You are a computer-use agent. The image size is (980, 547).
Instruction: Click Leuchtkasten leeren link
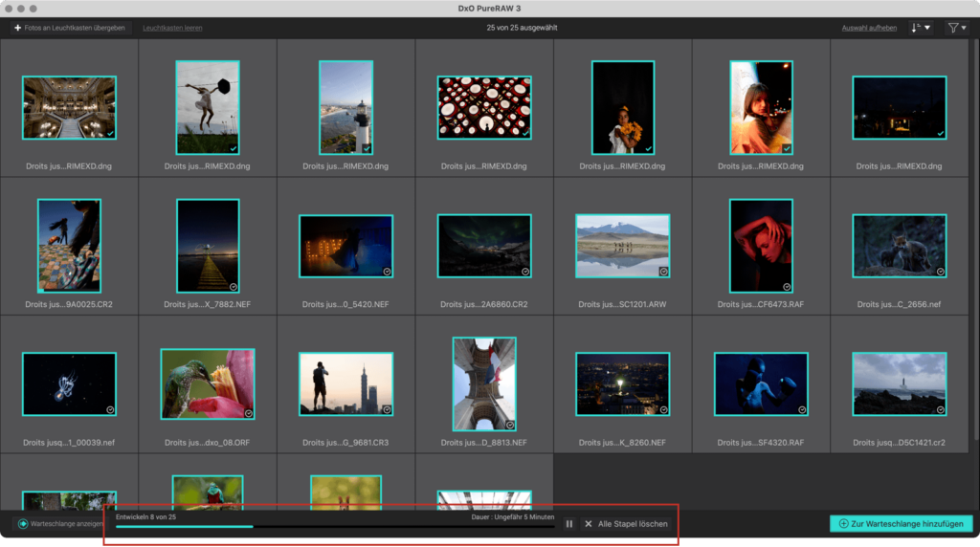(172, 28)
